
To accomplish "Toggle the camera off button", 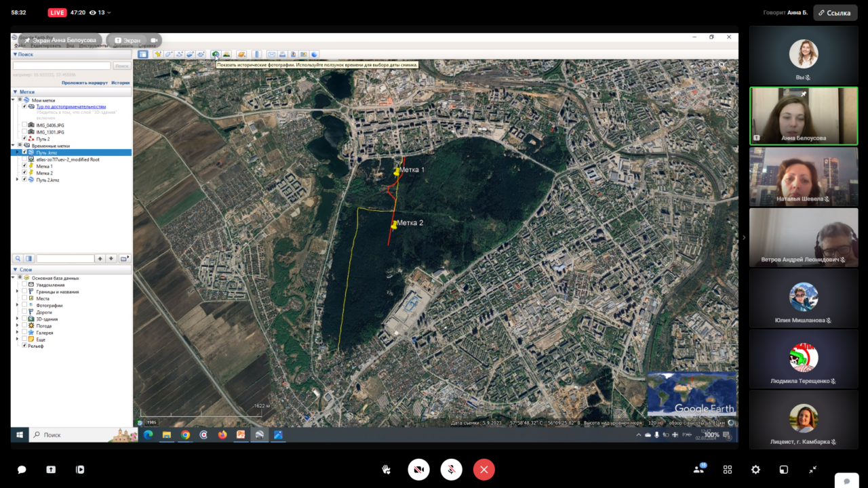I will coord(419,469).
